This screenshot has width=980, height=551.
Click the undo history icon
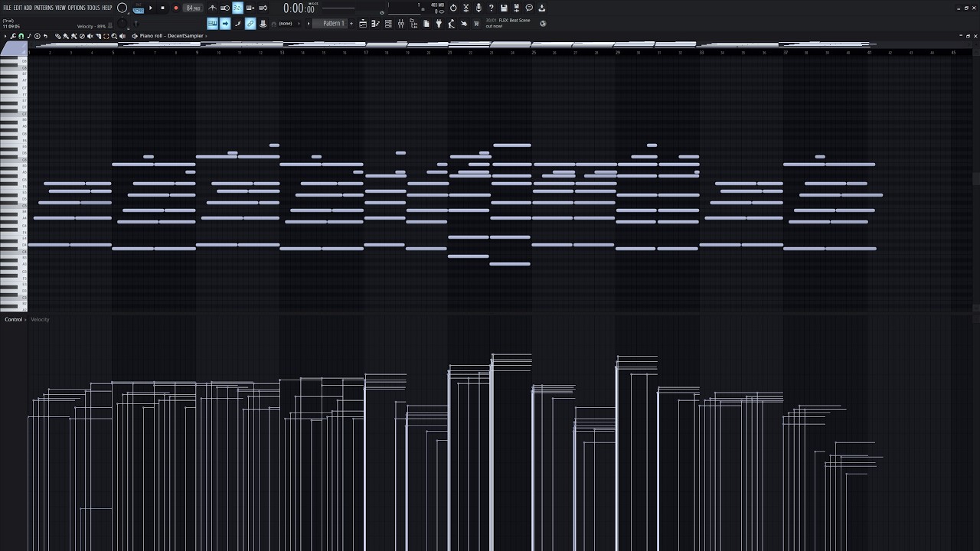pyautogui.click(x=453, y=8)
